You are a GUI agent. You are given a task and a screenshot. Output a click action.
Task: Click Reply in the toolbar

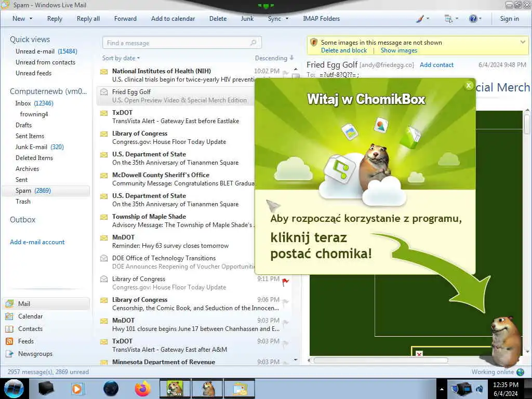(x=55, y=19)
